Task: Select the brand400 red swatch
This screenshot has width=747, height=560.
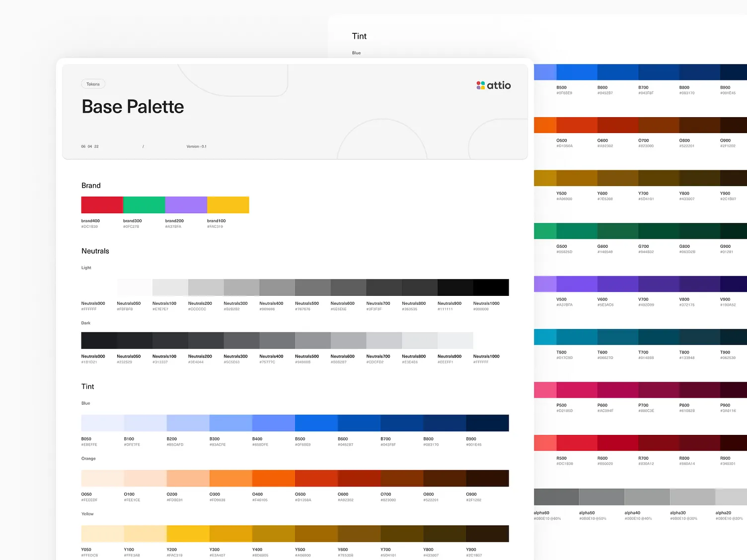Action: [102, 204]
